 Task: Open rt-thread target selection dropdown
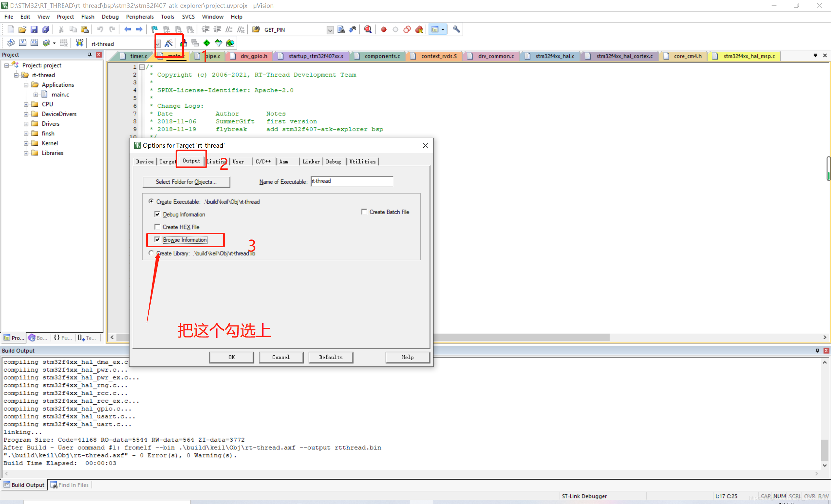(x=157, y=43)
